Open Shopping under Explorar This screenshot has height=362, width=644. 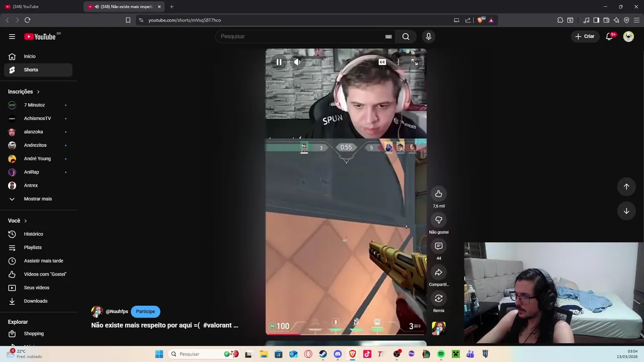pos(38,333)
